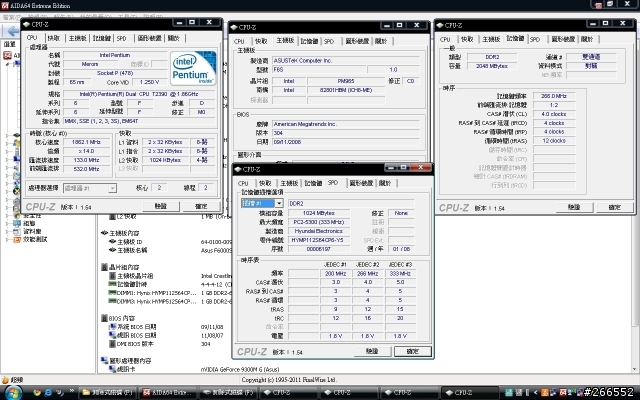
Task: Click the 組態 tree icon in AIDA64
Action: (x=17, y=223)
